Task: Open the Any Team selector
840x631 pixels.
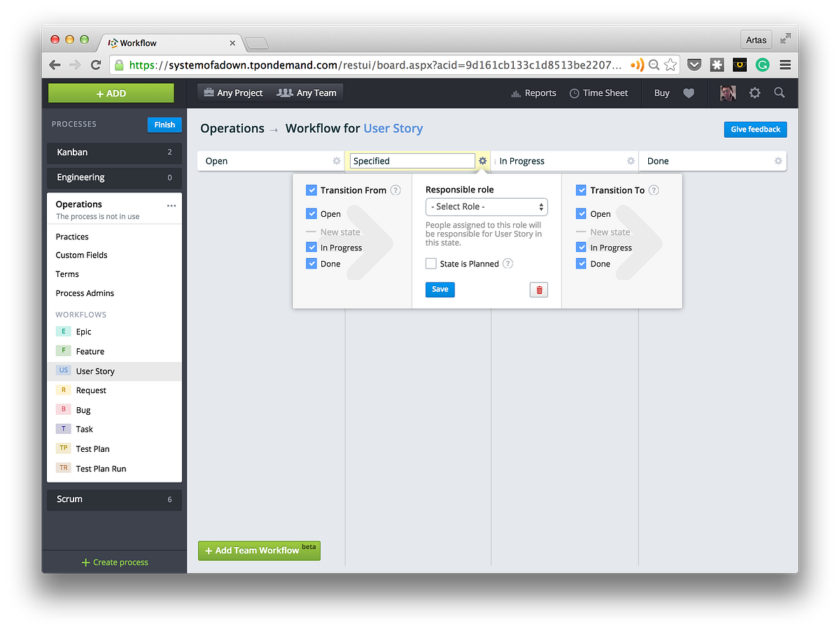Action: pyautogui.click(x=306, y=92)
